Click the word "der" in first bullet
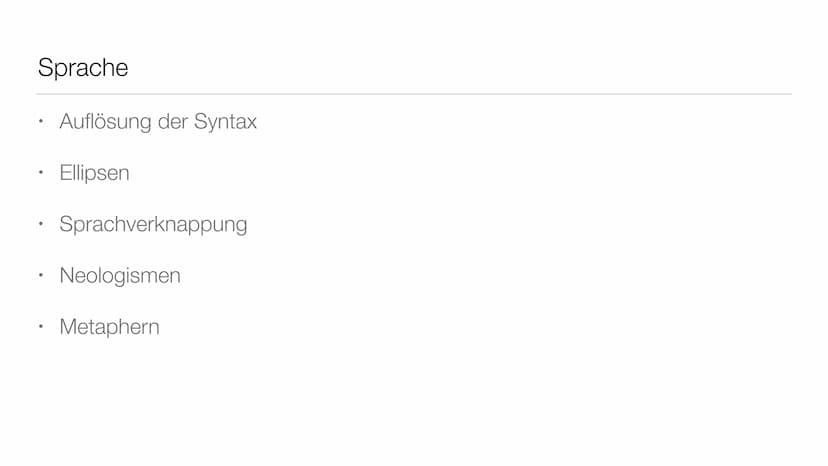The image size is (828, 466). click(173, 122)
